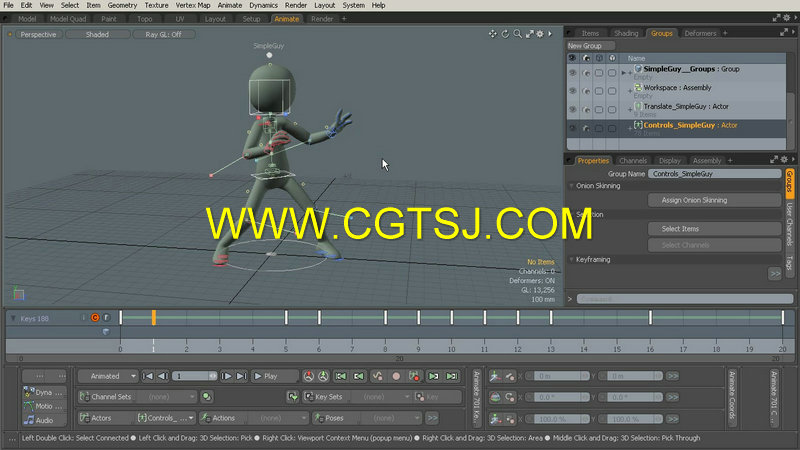Click the scale transform tool icon

pyautogui.click(x=495, y=419)
